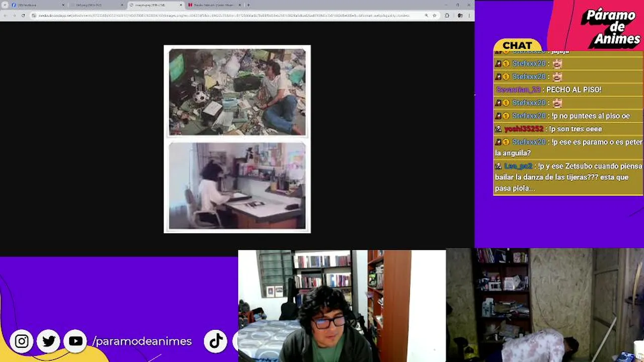Click the 'danza de las tijeras' chat message
The width and height of the screenshot is (644, 362).
click(569, 177)
